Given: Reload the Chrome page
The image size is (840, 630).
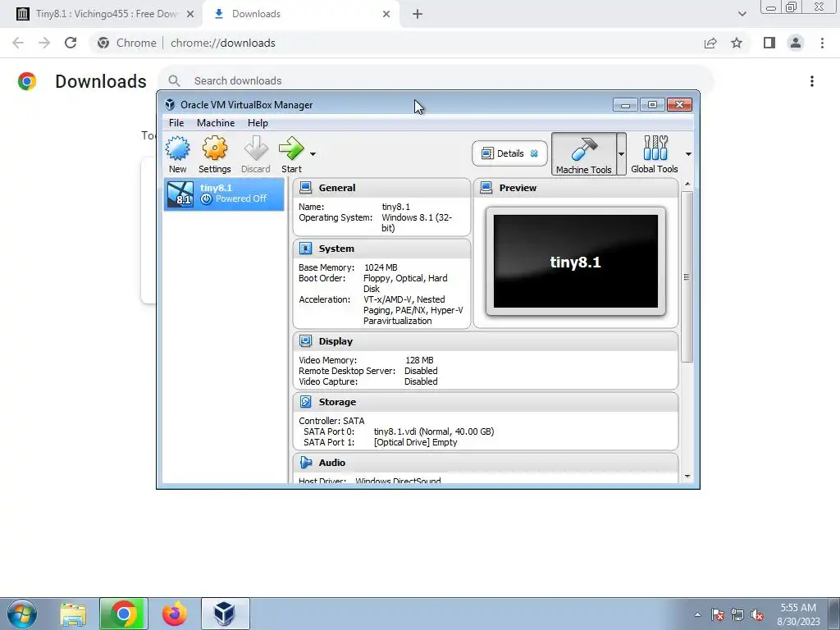Looking at the screenshot, I should point(71,43).
